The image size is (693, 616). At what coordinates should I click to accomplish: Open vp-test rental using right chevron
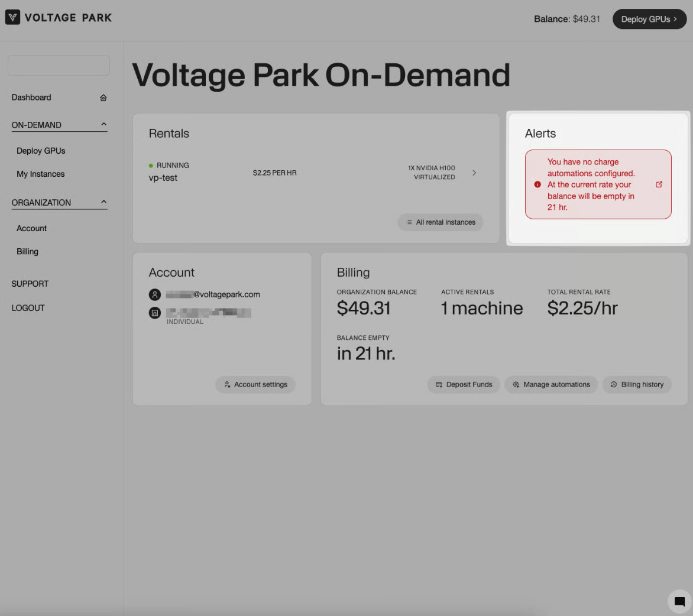[x=474, y=173]
